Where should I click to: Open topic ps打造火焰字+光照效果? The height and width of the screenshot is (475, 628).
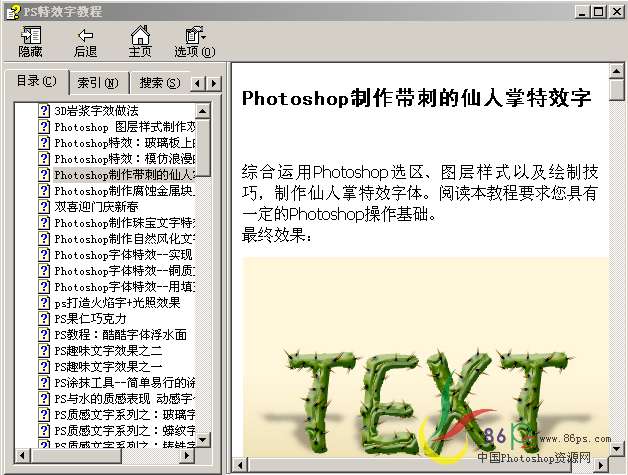point(117,303)
